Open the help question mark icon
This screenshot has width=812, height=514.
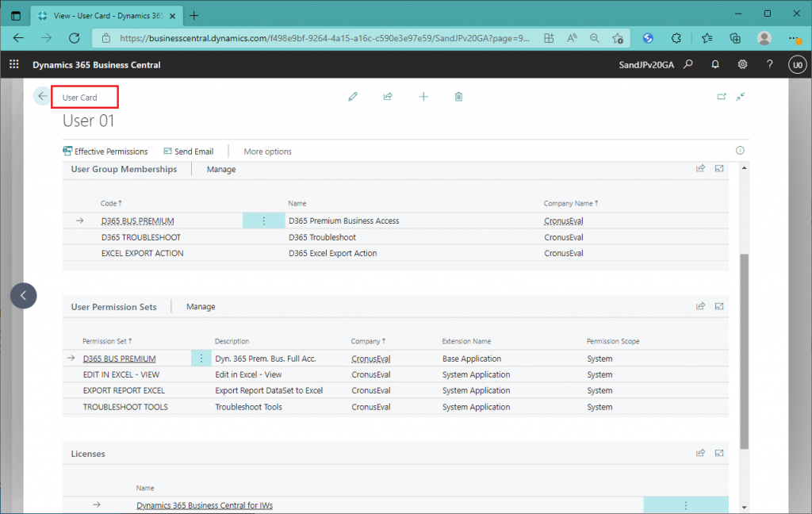769,64
